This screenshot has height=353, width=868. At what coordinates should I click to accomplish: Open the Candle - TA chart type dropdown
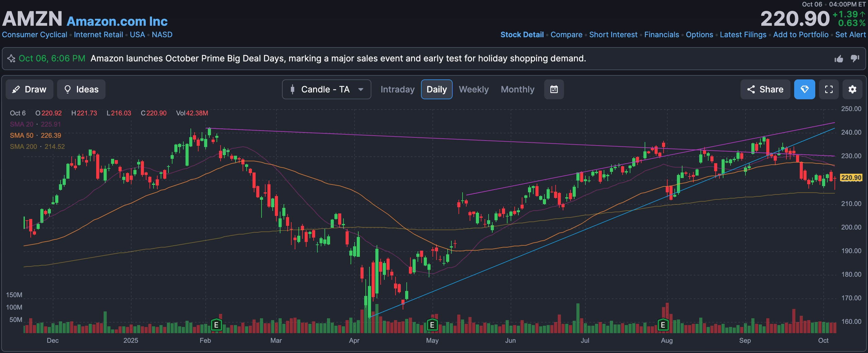pyautogui.click(x=326, y=89)
